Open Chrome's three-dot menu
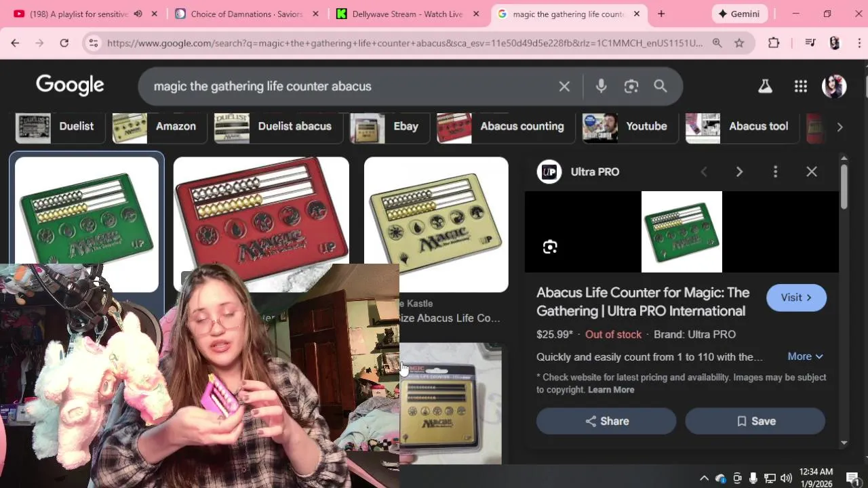Screen dimensions: 868x488 coord(859,43)
